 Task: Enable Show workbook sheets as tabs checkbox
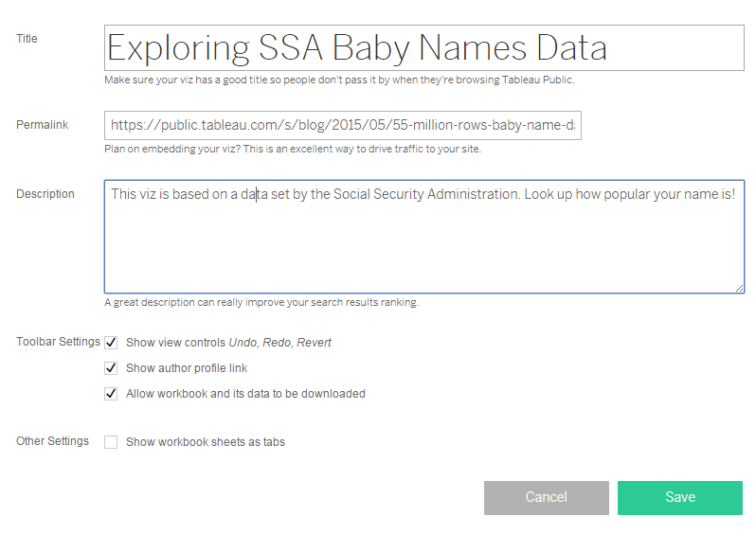pos(112,442)
